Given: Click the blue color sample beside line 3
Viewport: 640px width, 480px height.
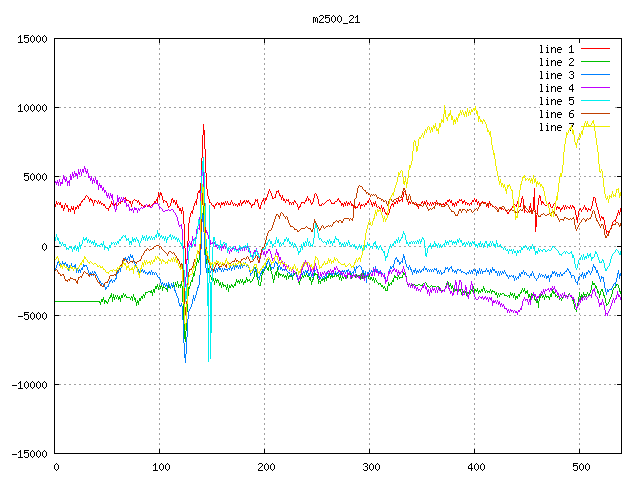Looking at the screenshot, I should pos(595,75).
